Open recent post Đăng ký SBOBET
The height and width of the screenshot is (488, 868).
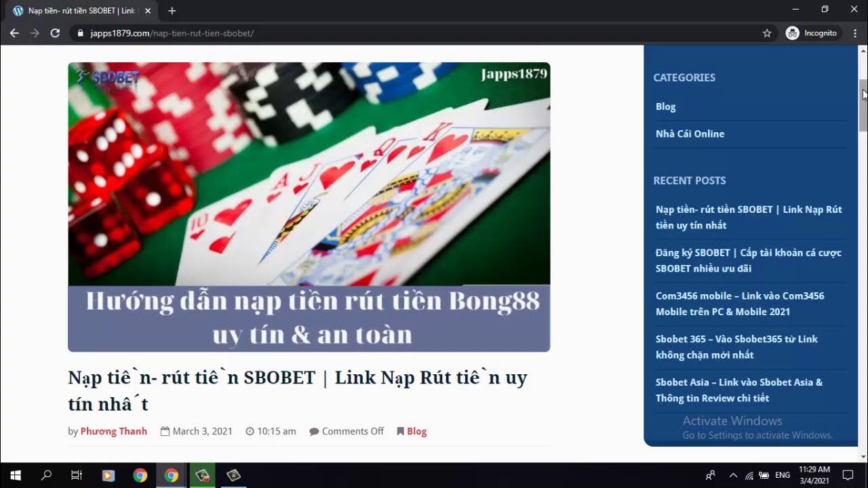[749, 260]
